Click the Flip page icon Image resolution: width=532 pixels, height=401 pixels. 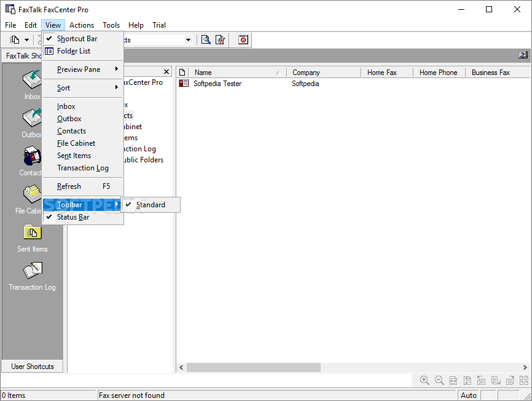496,381
